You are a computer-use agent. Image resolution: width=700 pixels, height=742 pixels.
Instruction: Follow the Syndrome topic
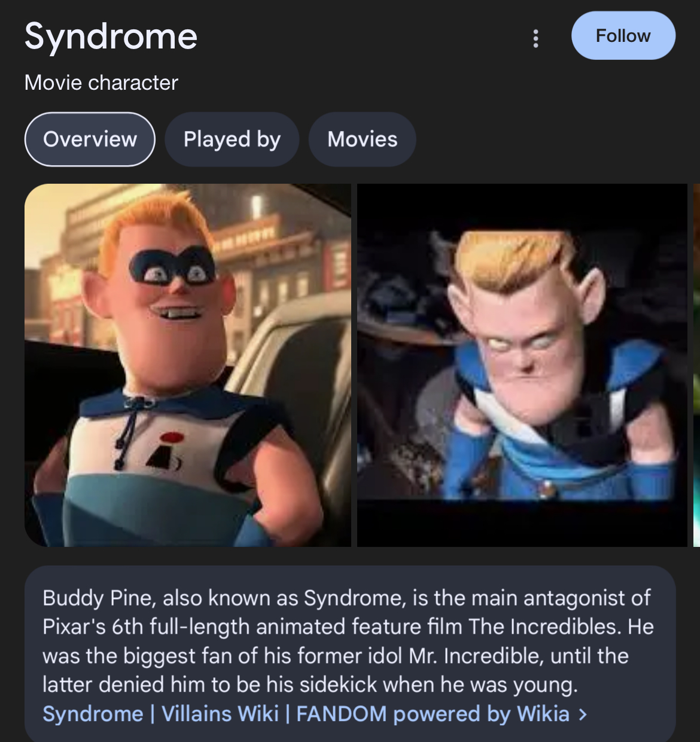[x=623, y=35]
